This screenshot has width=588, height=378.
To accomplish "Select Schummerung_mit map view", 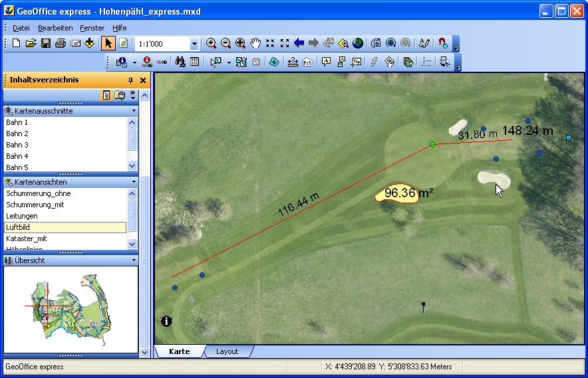I will click(35, 205).
